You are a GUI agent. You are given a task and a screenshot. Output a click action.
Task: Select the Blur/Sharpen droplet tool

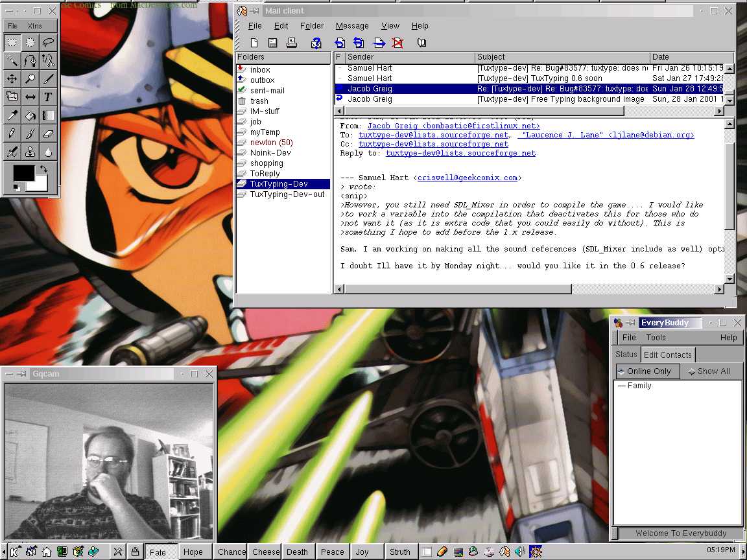pos(48,152)
